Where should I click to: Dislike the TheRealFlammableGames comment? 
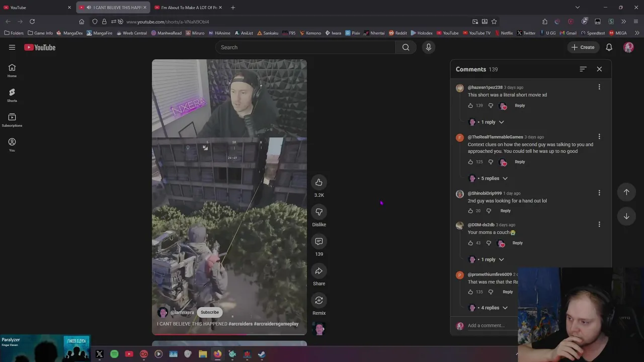(491, 162)
